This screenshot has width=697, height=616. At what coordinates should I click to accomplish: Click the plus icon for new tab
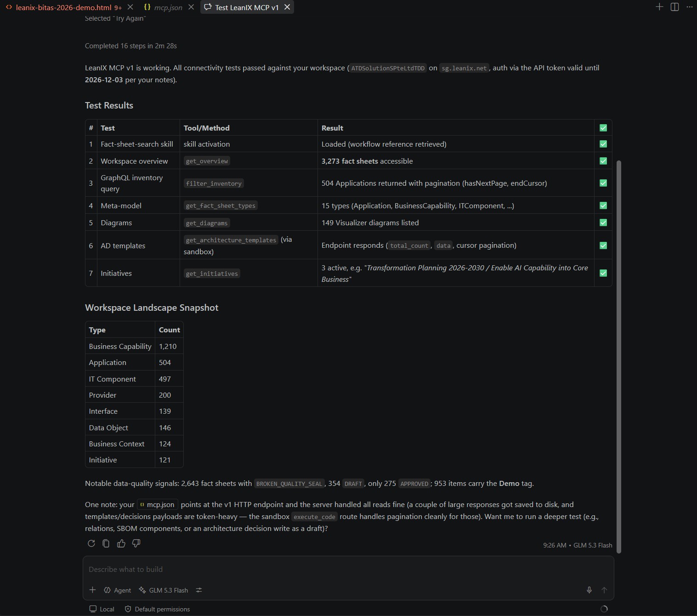[x=659, y=7]
